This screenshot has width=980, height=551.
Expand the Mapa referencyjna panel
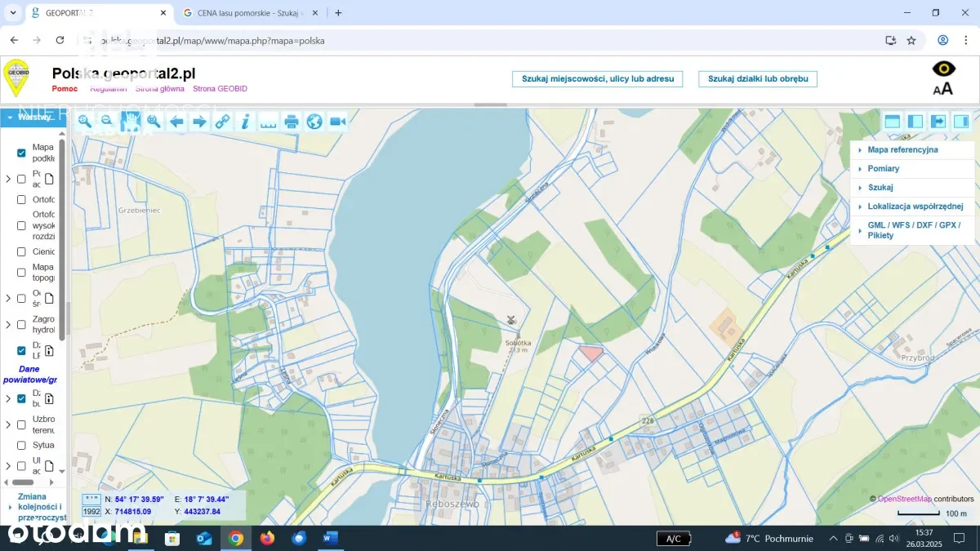(902, 150)
